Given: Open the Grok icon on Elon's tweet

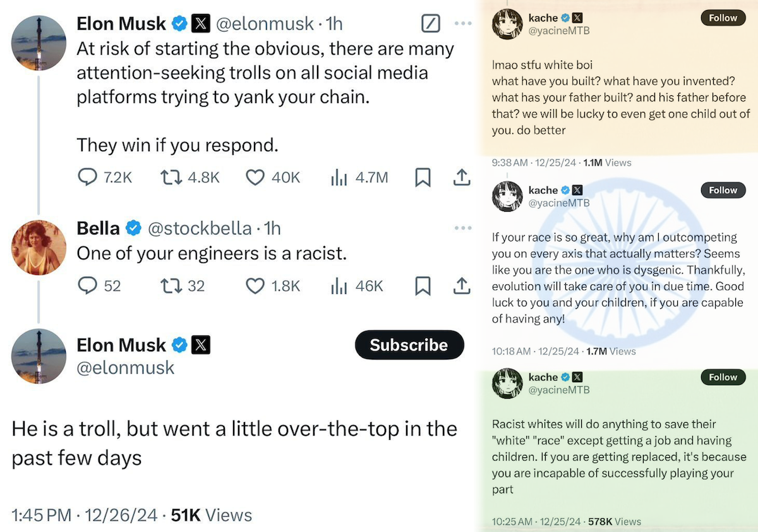Looking at the screenshot, I should tap(430, 24).
